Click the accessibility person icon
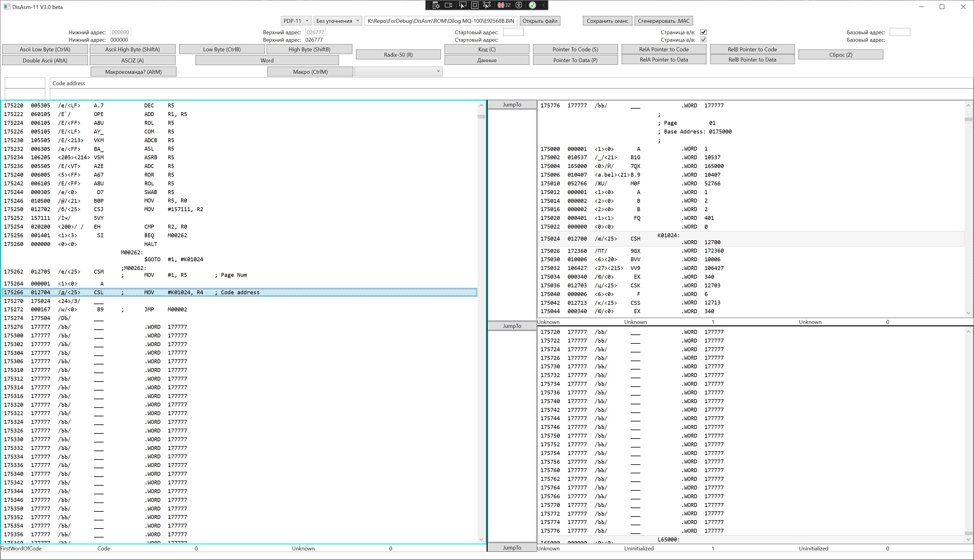The width and height of the screenshot is (974, 560). (x=519, y=5)
